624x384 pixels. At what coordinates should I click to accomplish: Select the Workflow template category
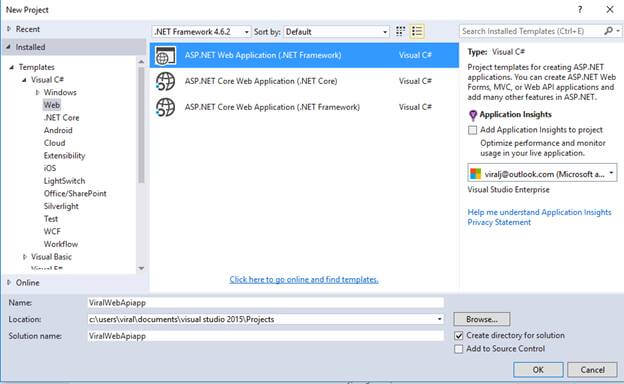(x=61, y=244)
